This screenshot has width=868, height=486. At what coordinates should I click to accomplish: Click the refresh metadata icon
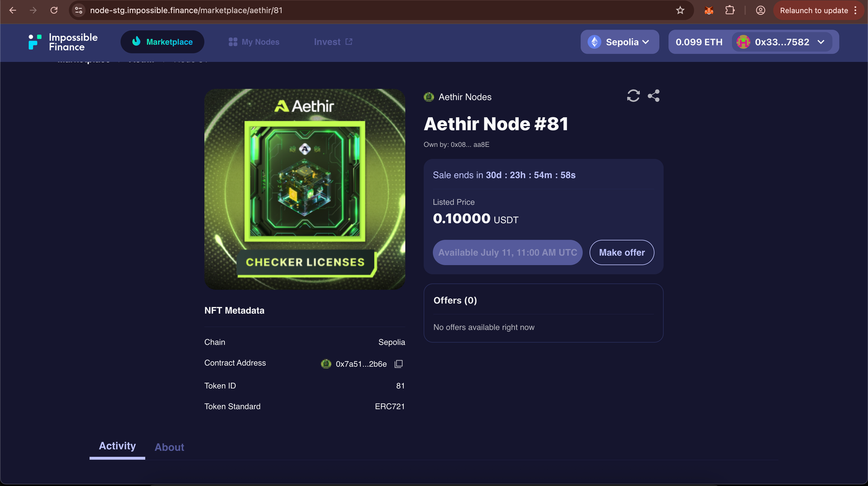(x=633, y=95)
